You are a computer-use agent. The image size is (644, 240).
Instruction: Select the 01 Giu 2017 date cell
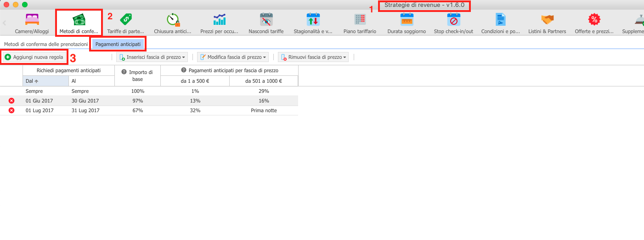(x=45, y=101)
